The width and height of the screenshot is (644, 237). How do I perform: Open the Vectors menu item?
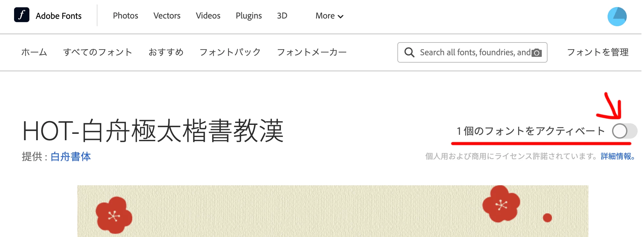coord(167,16)
